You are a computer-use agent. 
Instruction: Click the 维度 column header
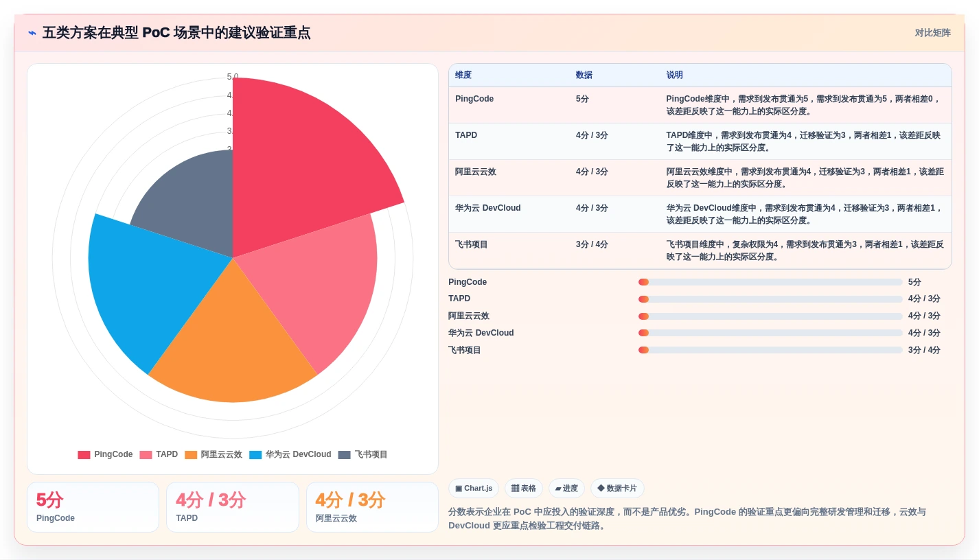click(x=463, y=75)
